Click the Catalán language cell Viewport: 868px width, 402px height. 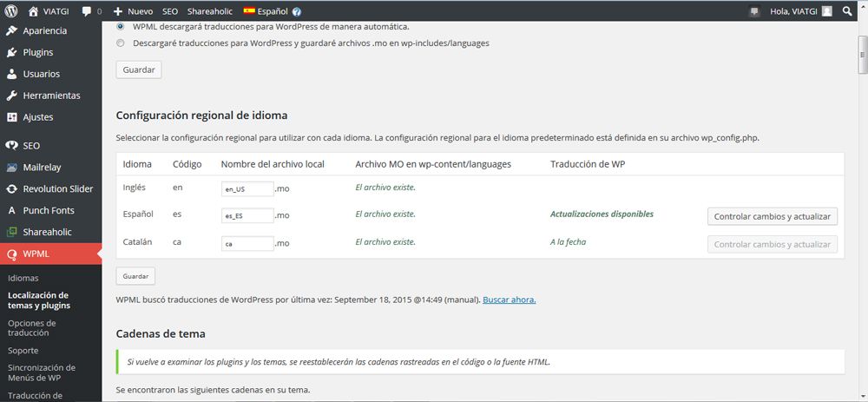click(138, 242)
